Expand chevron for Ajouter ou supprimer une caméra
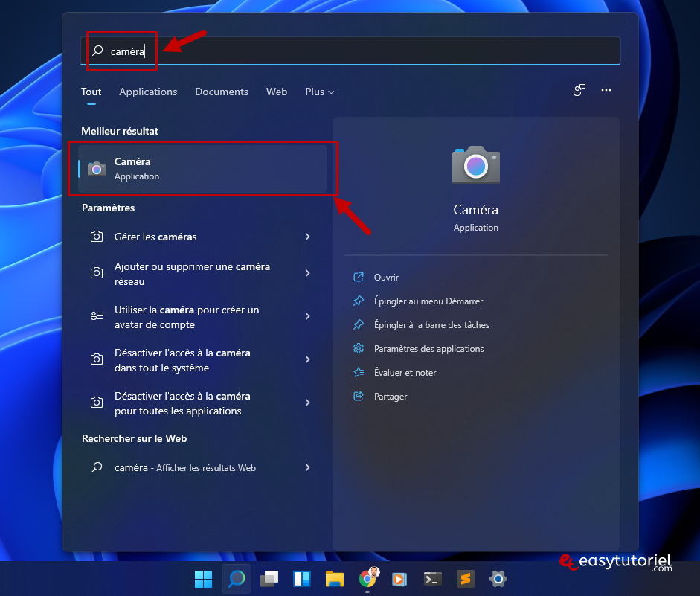This screenshot has width=700, height=596. tap(307, 273)
